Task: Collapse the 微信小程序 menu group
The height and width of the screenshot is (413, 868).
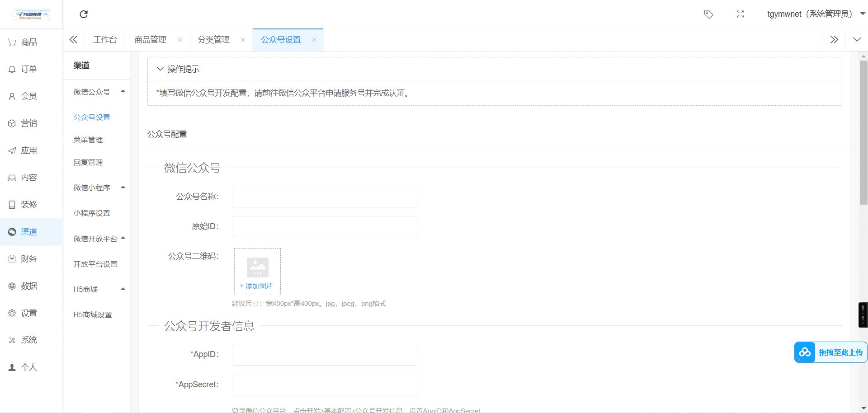Action: pyautogui.click(x=123, y=188)
